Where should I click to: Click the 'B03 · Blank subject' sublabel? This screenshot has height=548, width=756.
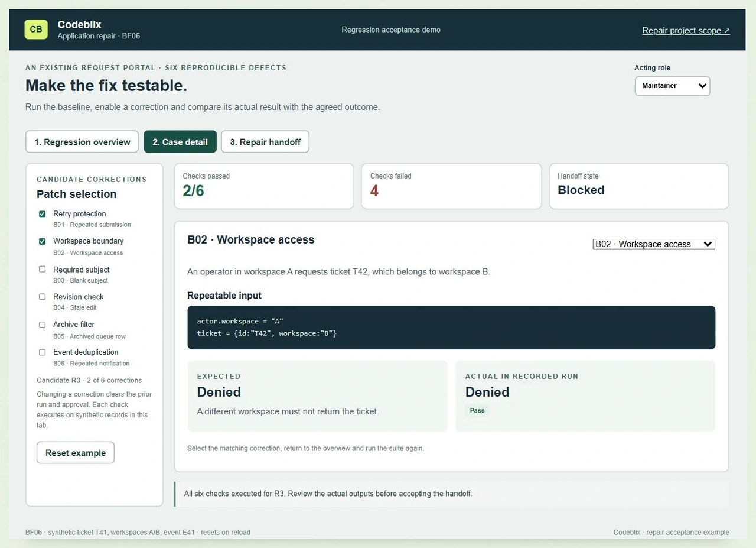(x=80, y=280)
